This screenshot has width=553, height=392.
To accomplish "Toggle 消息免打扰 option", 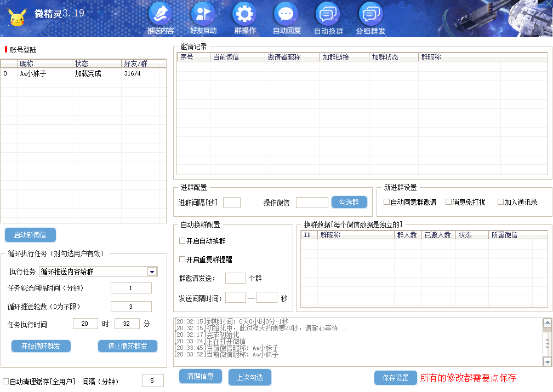I will pos(448,201).
